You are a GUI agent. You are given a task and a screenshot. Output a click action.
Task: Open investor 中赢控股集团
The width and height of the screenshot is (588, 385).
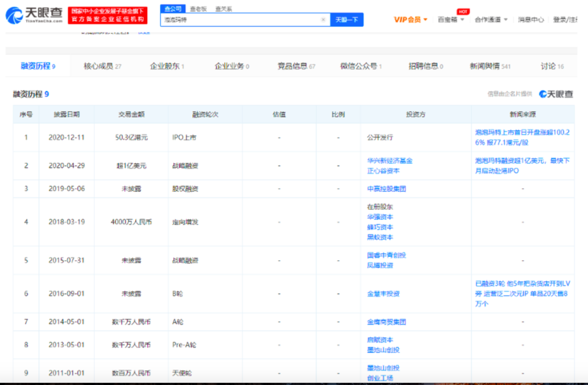386,189
